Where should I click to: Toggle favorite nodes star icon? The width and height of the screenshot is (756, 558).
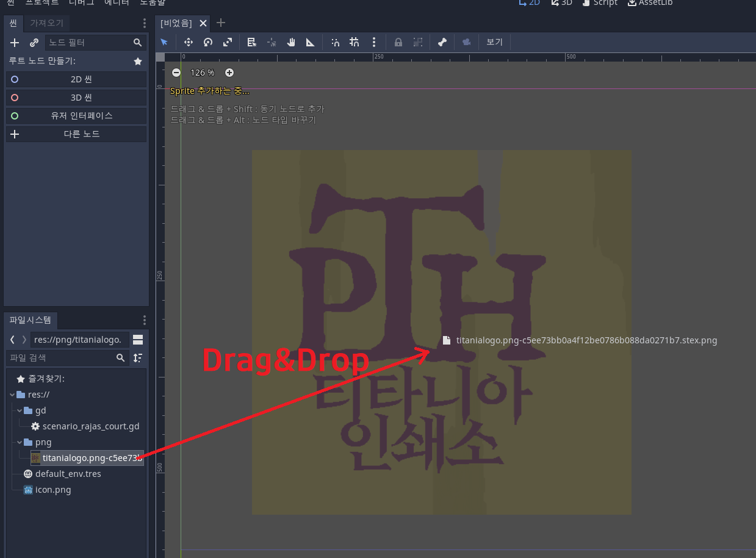coord(138,61)
